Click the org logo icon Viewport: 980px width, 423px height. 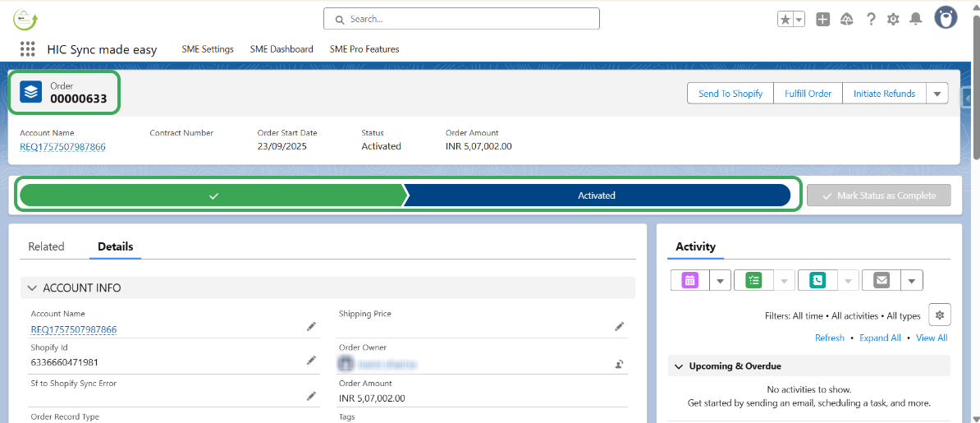(x=25, y=19)
